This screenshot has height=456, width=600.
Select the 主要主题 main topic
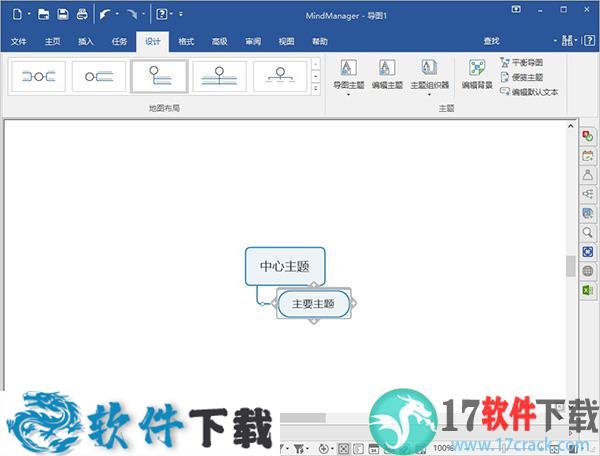point(313,304)
